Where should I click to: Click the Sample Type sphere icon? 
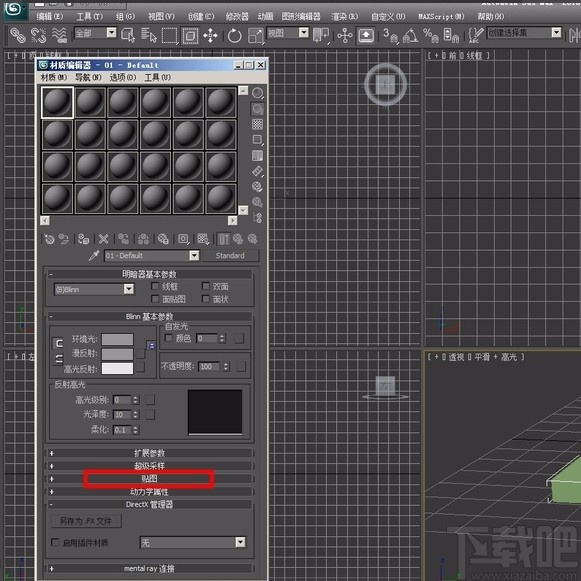tap(258, 93)
